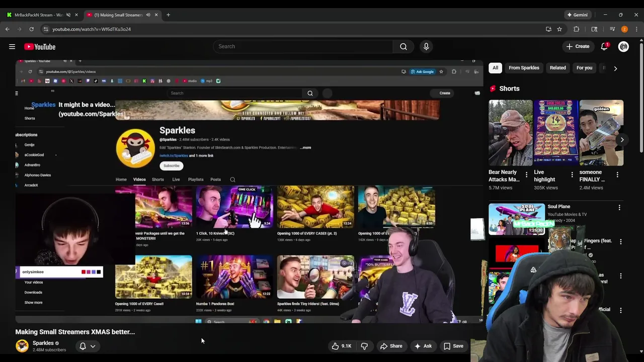Click the "2.48M subscribers" text under Sparkles

49,350
